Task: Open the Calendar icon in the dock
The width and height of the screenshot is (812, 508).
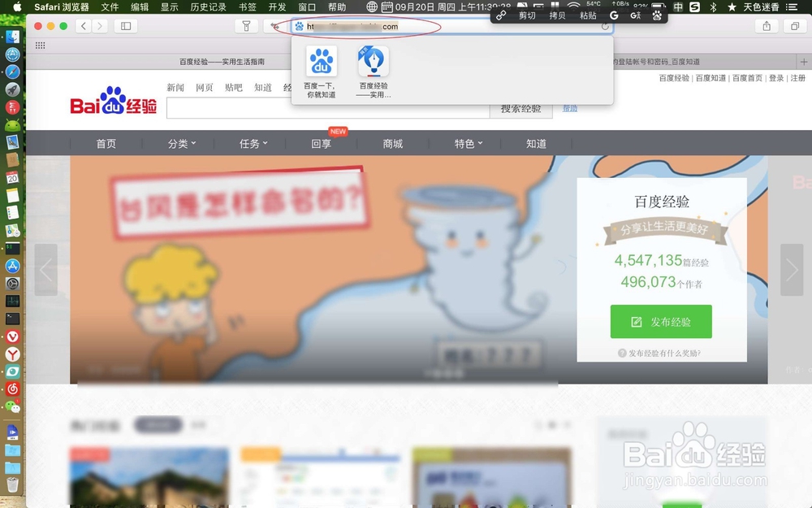Action: pos(12,178)
